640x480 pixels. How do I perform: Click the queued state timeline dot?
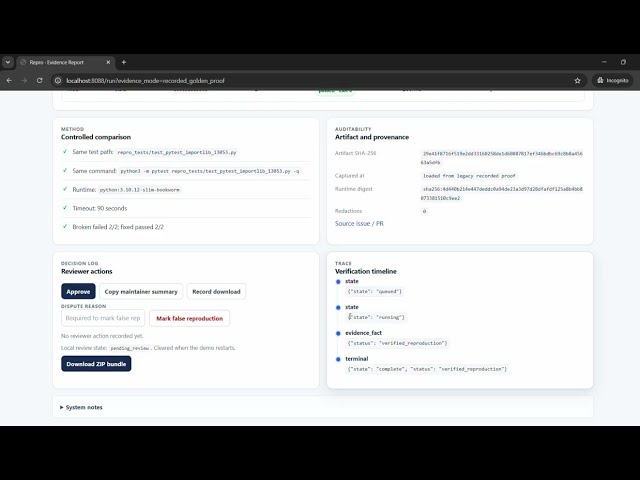tap(338, 282)
